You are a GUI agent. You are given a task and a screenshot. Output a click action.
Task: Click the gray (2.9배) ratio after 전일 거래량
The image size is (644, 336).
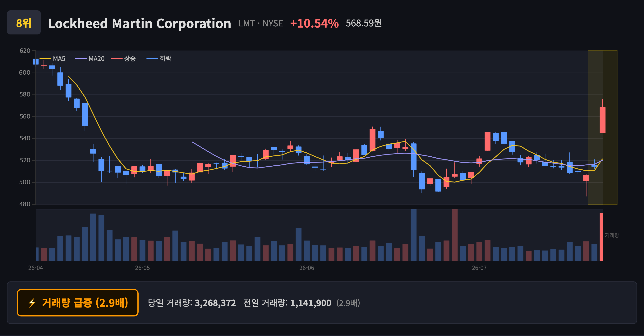pyautogui.click(x=348, y=303)
